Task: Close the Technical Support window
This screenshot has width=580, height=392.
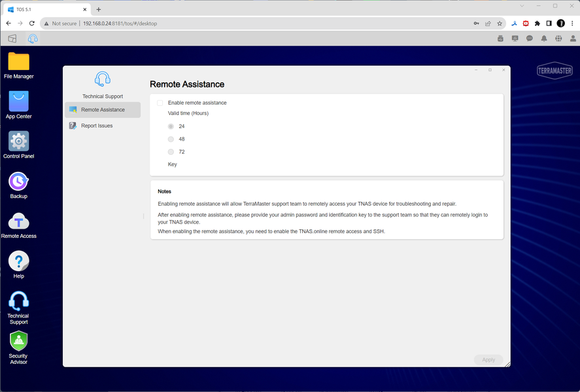Action: 503,70
